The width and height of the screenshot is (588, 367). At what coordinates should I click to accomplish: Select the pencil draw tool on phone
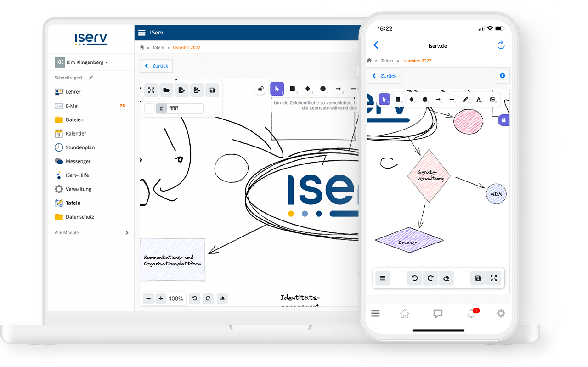point(465,99)
